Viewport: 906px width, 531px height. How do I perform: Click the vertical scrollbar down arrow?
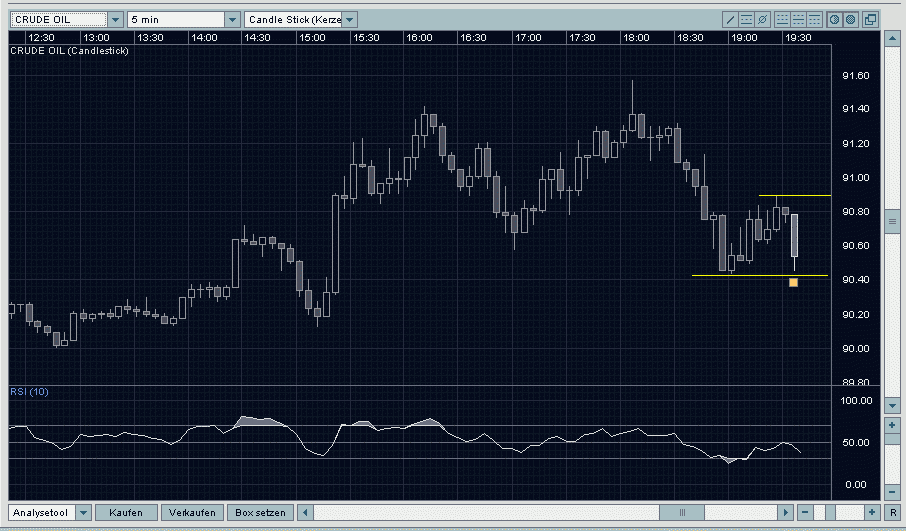click(x=892, y=406)
